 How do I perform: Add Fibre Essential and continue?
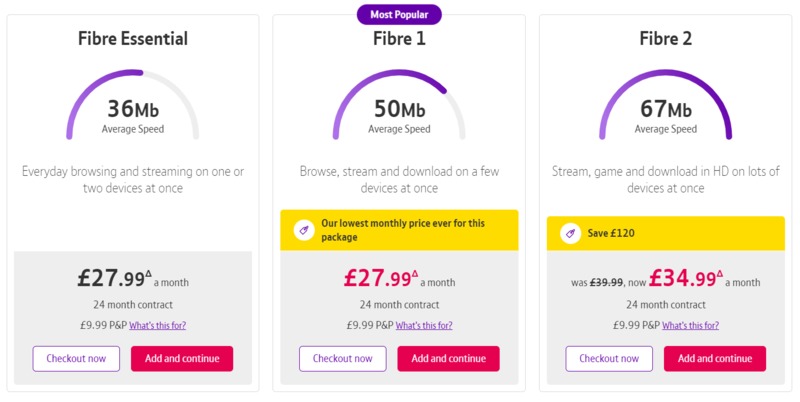(182, 359)
